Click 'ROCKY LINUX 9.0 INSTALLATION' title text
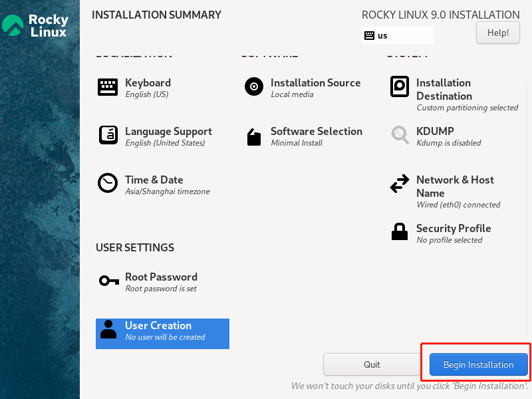 (441, 15)
